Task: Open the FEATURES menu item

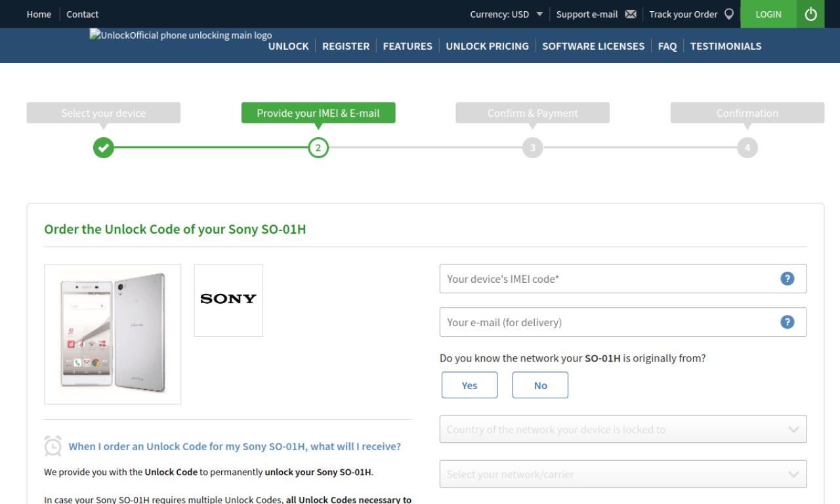Action: tap(408, 46)
